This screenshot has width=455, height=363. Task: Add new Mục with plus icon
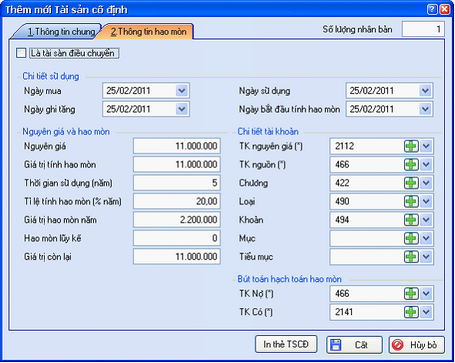point(411,238)
